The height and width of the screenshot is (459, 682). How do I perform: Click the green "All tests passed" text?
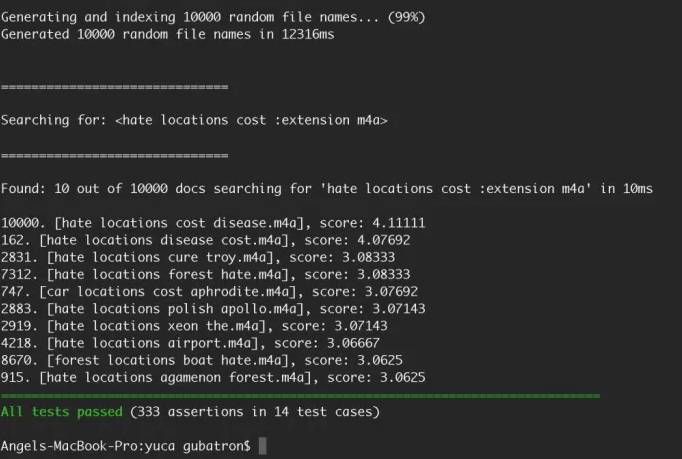(61, 411)
